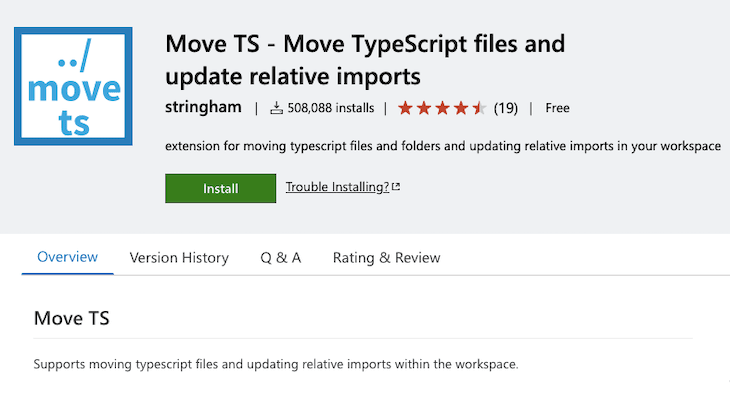Screen dimensions: 730x400
Task: Click the extension short description text
Action: tap(443, 146)
